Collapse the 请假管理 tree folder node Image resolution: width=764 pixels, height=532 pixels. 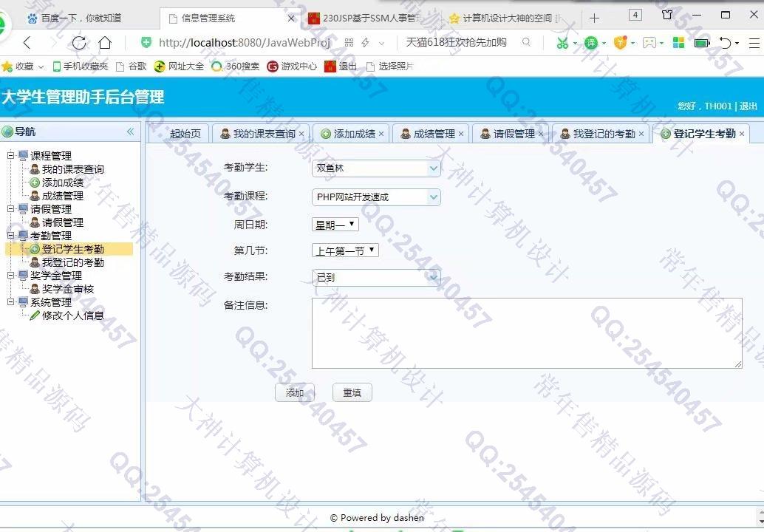pos(11,208)
